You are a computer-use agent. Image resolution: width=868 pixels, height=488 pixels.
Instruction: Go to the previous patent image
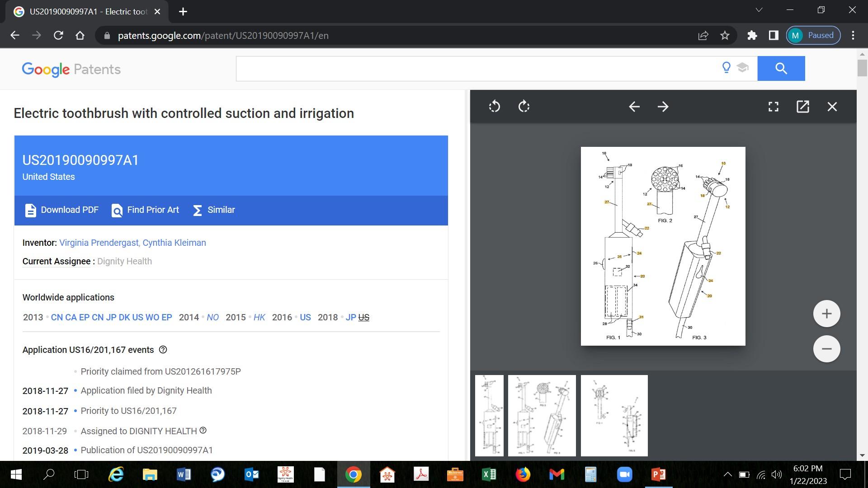[x=634, y=107]
